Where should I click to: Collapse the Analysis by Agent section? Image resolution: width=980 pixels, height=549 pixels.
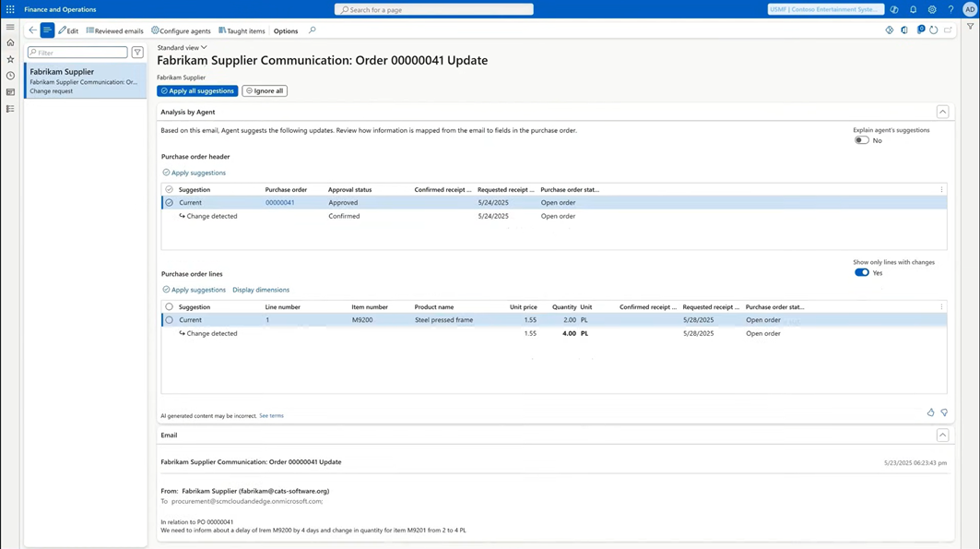click(x=942, y=112)
